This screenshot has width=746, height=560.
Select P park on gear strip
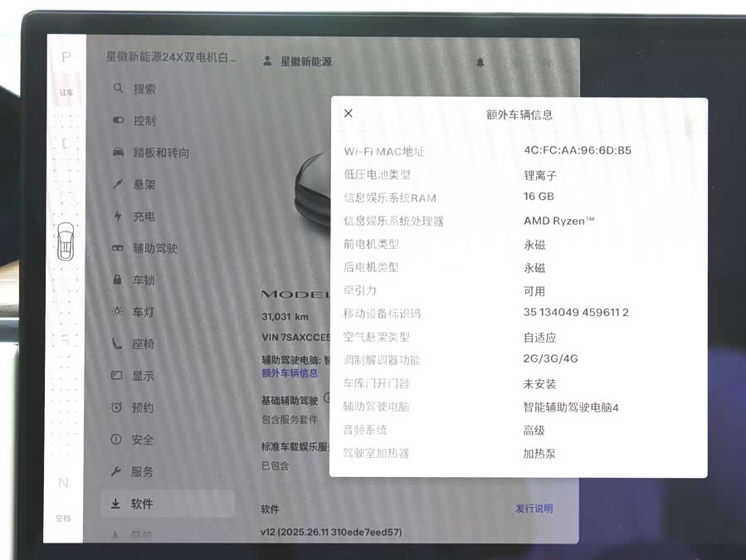pyautogui.click(x=66, y=57)
